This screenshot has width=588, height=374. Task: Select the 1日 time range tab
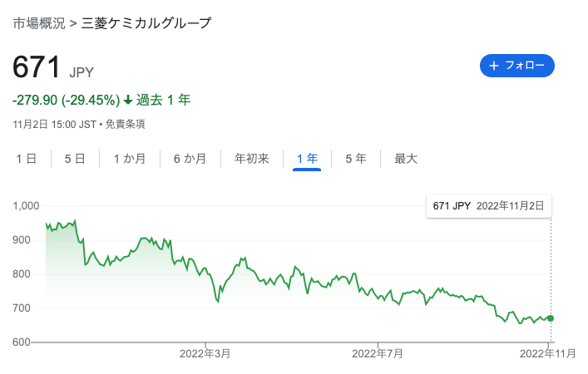pos(27,159)
